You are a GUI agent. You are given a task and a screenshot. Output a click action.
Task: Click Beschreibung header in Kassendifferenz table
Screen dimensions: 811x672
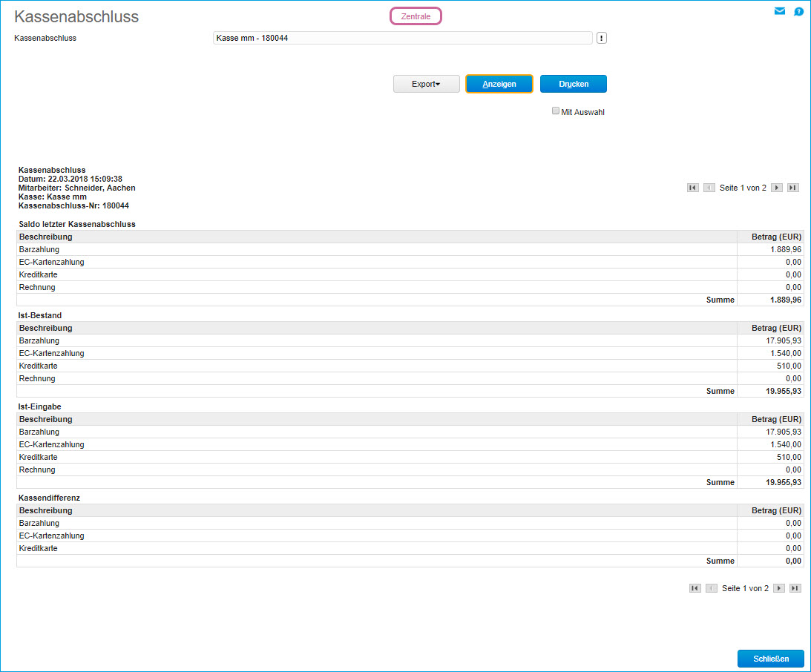46,510
